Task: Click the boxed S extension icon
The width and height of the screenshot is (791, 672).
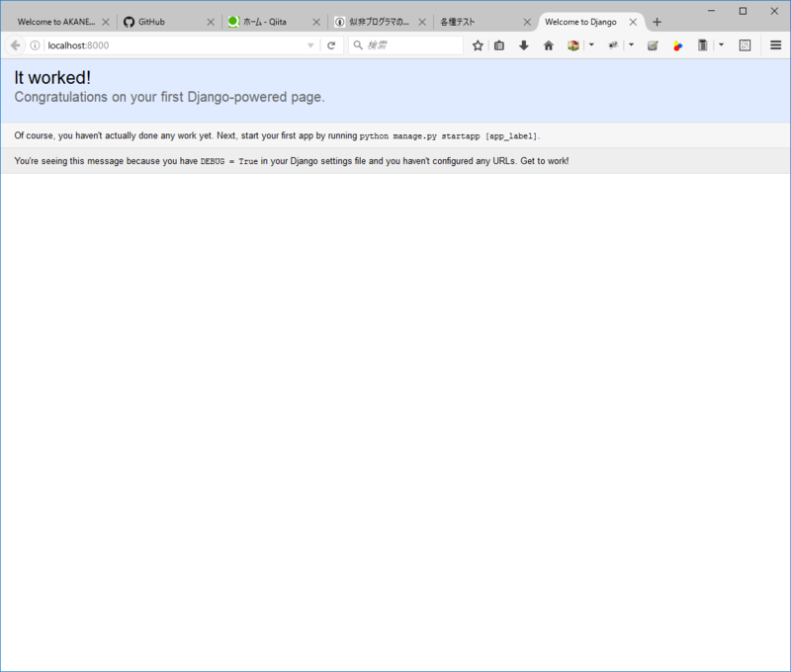Action: tap(746, 45)
